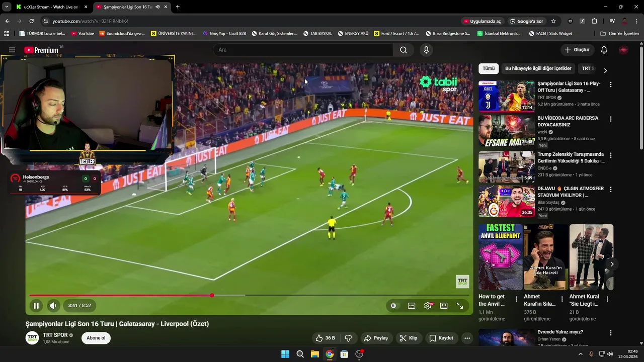644x362 pixels.
Task: Open Windows Start menu
Action: (285, 354)
